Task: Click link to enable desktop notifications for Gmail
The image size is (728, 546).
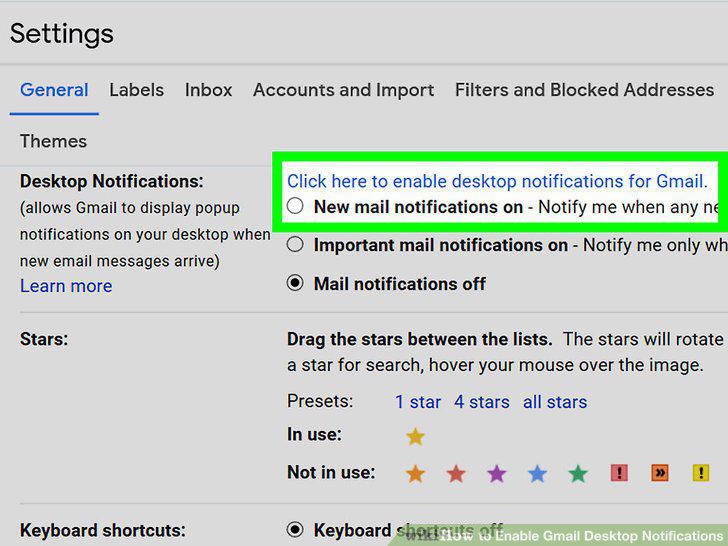Action: click(x=497, y=181)
